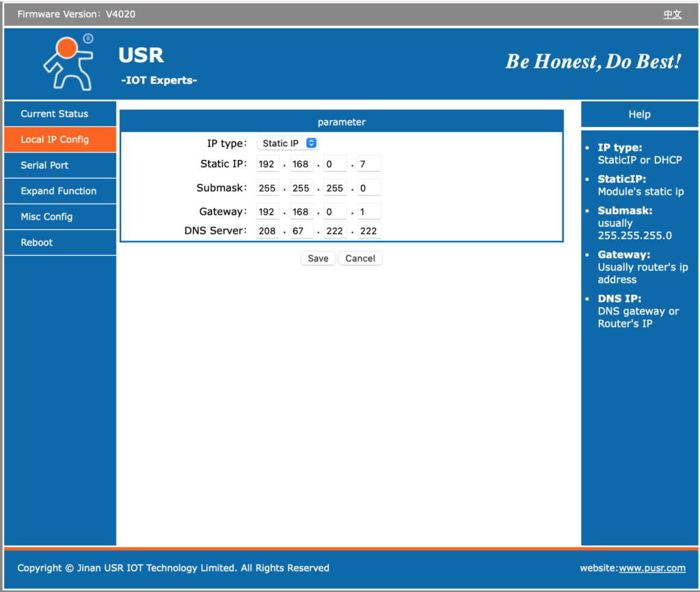The height and width of the screenshot is (592, 700).
Task: Click the last Submask octet field
Action: pos(369,188)
